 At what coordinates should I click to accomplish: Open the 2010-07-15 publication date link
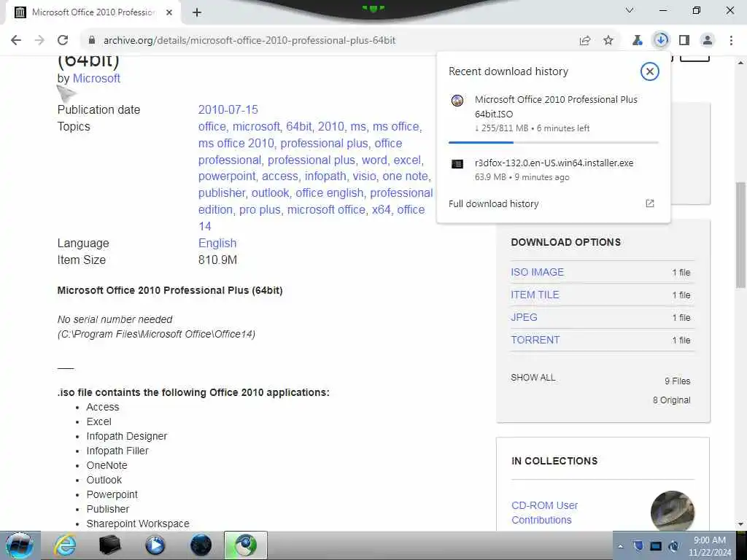(x=228, y=109)
